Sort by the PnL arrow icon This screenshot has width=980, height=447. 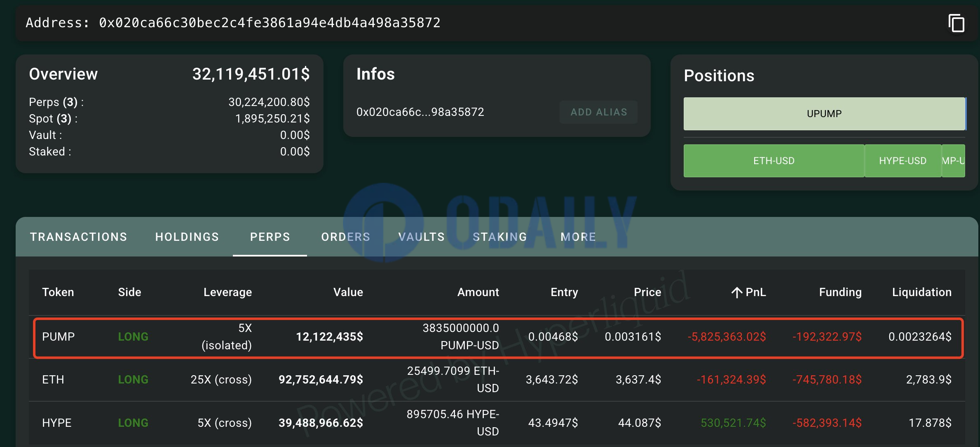(x=737, y=292)
